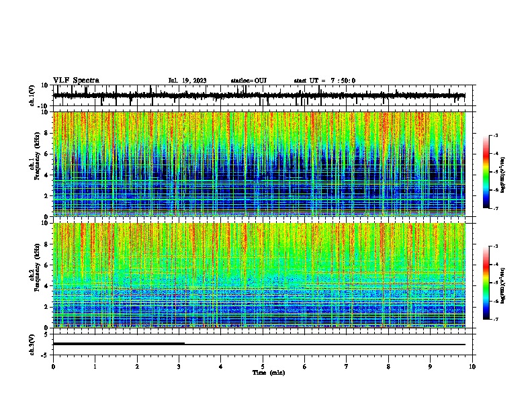
Task: Click the time axis tick label "7"
Action: click(x=347, y=367)
